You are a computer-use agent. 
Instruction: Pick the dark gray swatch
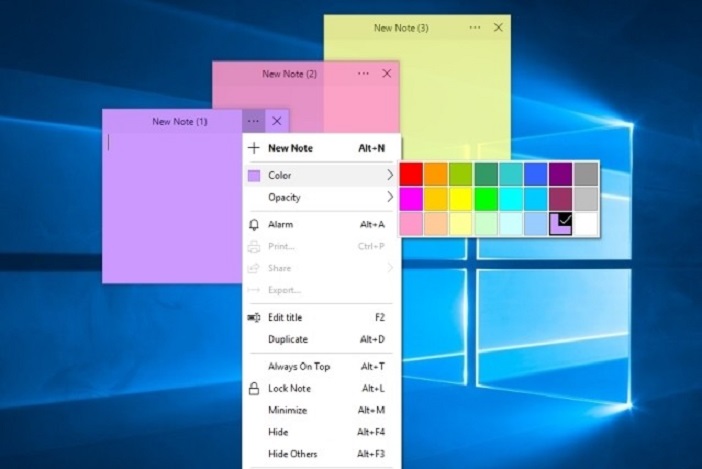586,174
